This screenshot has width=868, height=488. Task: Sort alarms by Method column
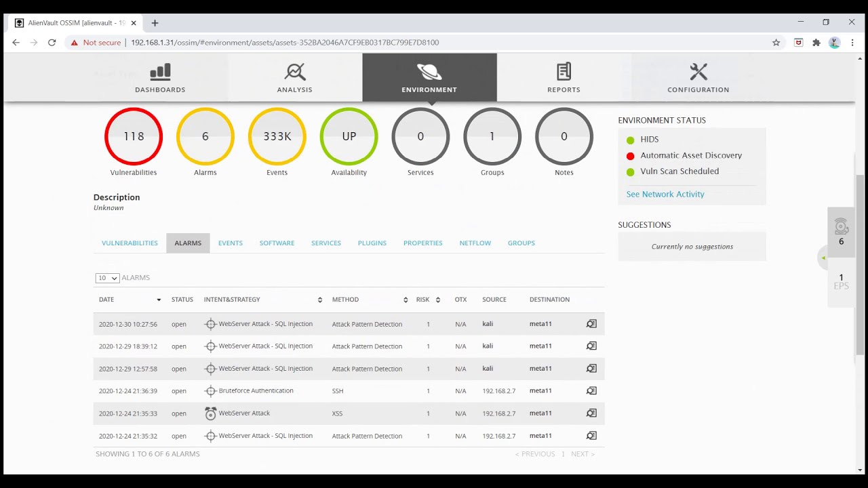pyautogui.click(x=370, y=300)
